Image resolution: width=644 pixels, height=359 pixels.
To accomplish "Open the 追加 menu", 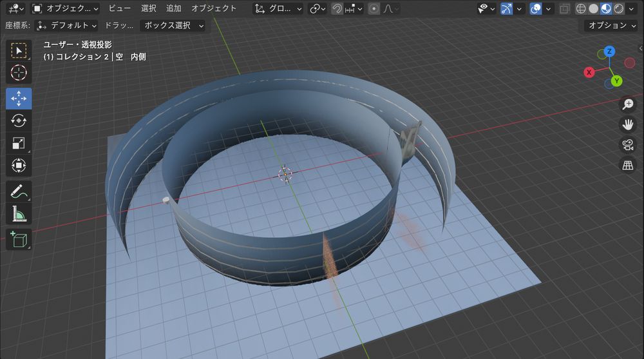I will pyautogui.click(x=173, y=8).
